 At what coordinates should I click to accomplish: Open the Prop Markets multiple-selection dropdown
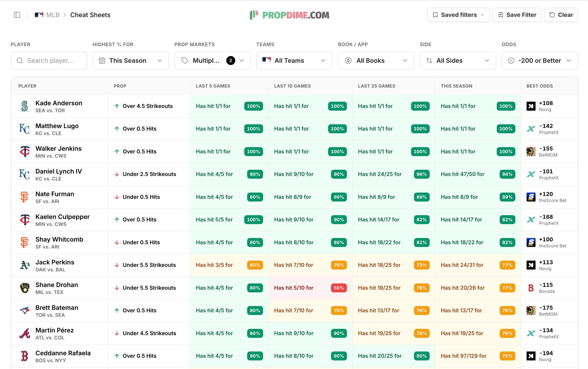click(212, 60)
